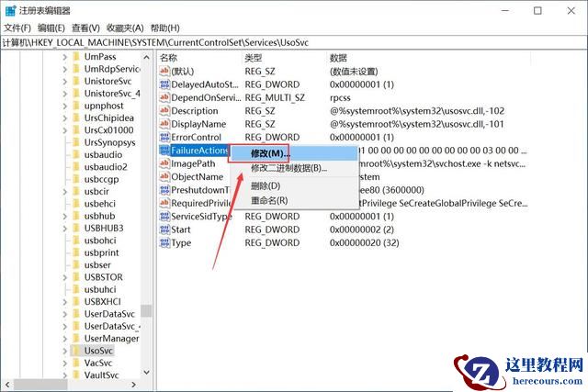The width and height of the screenshot is (588, 392).
Task: Click the Start DWORD value icon
Action: [164, 230]
